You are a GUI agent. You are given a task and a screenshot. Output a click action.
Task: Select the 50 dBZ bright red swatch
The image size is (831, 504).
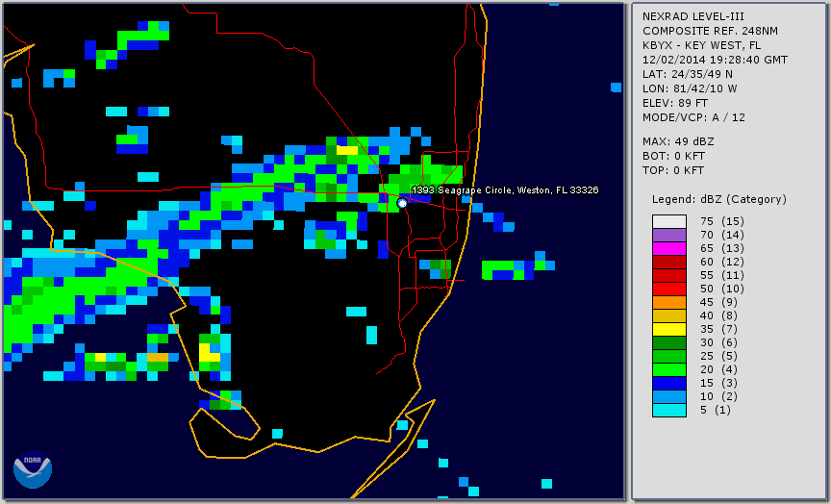pyautogui.click(x=669, y=289)
